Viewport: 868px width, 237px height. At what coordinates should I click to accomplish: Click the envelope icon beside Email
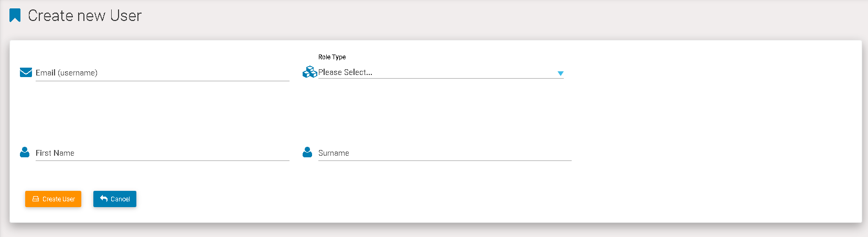coord(26,72)
